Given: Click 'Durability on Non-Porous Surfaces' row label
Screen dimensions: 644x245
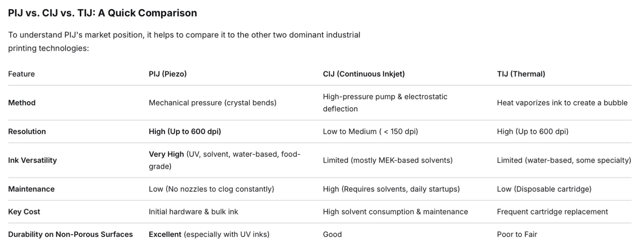Looking at the screenshot, I should (x=71, y=234).
